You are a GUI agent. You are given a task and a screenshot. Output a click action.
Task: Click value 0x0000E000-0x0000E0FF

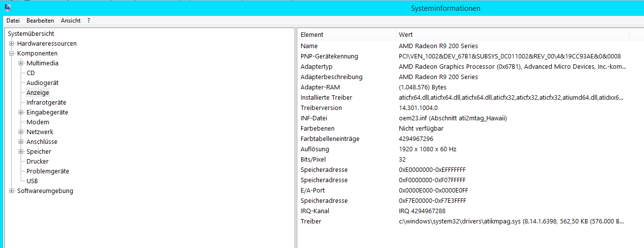pos(433,191)
